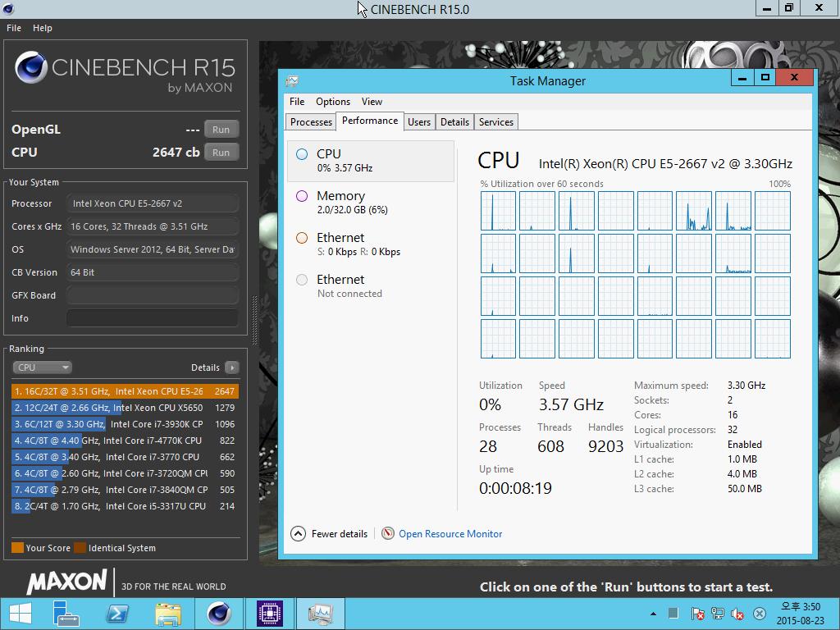Screen dimensions: 840x630
Task: Click the Identical System brown legend swatch
Action: [x=80, y=547]
